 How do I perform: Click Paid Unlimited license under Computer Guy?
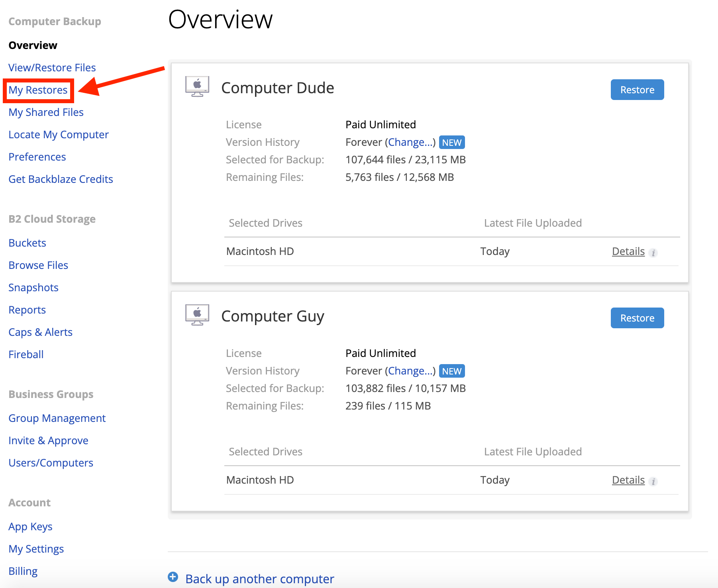[381, 353]
